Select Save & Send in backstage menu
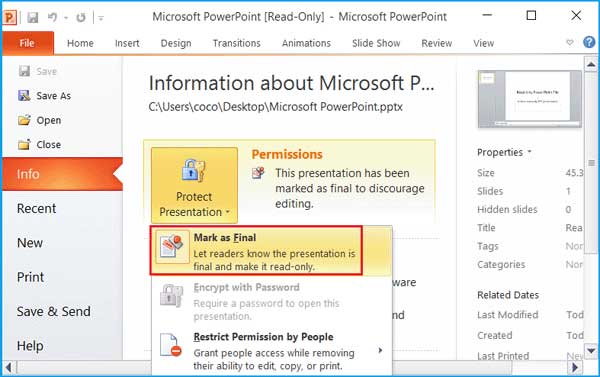600x377 pixels. 54,311
